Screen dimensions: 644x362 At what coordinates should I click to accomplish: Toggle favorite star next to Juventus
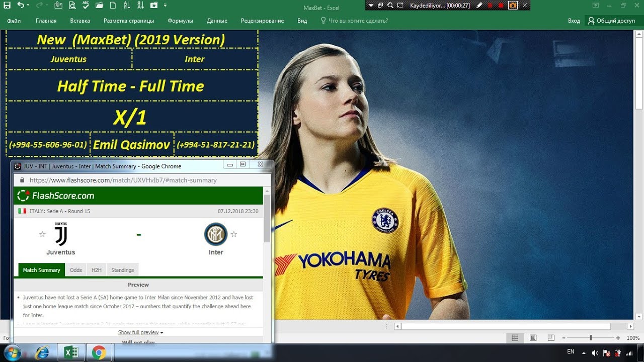coord(42,234)
